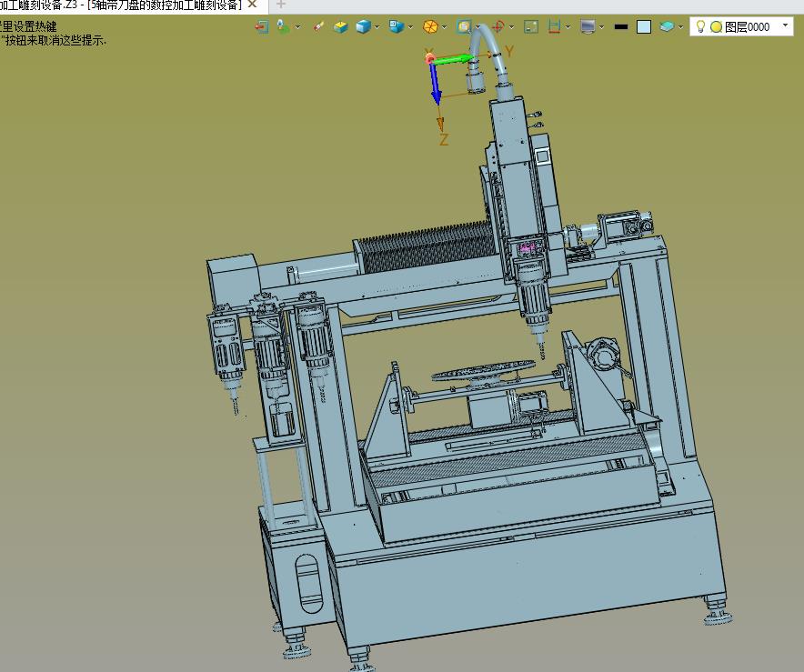Toggle the light bulb layer visibility icon
The image size is (804, 672).
700,26
